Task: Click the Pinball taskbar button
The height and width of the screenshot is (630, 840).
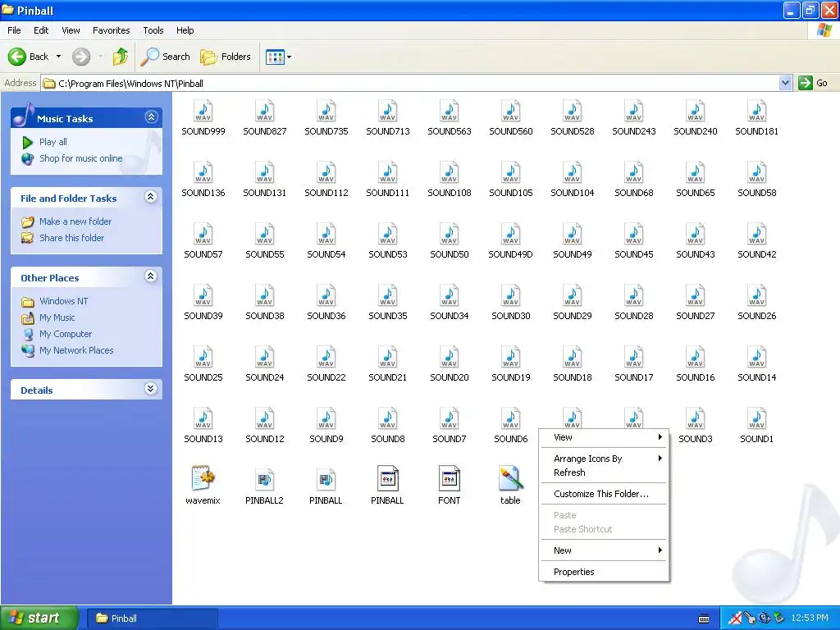Action: click(x=152, y=619)
